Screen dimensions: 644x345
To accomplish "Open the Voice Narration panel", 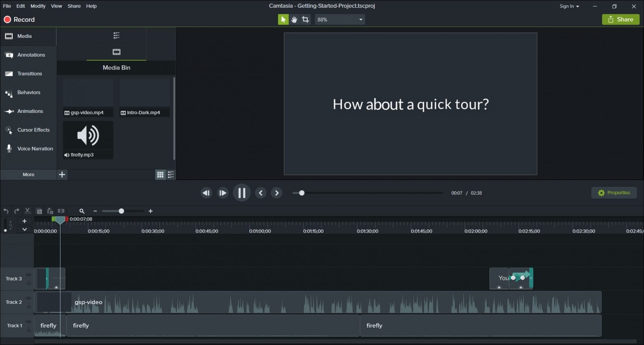I will click(35, 148).
